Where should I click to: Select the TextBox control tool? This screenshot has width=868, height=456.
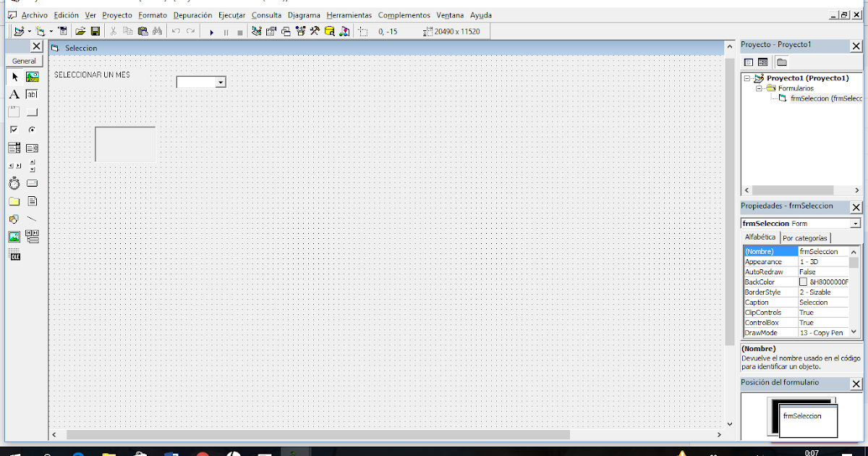click(x=33, y=93)
